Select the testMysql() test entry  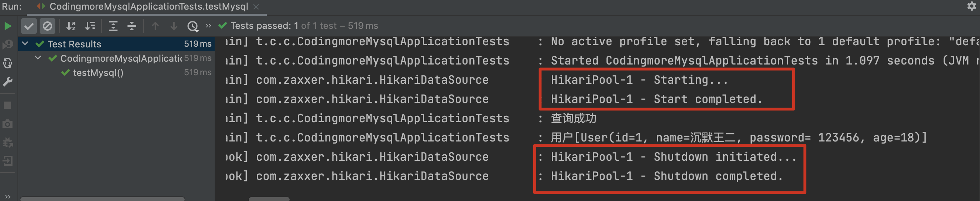tap(98, 73)
